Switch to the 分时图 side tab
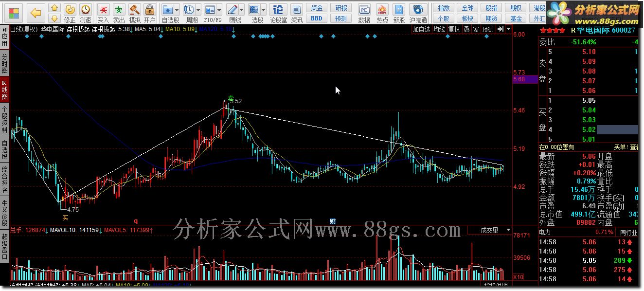 point(4,64)
